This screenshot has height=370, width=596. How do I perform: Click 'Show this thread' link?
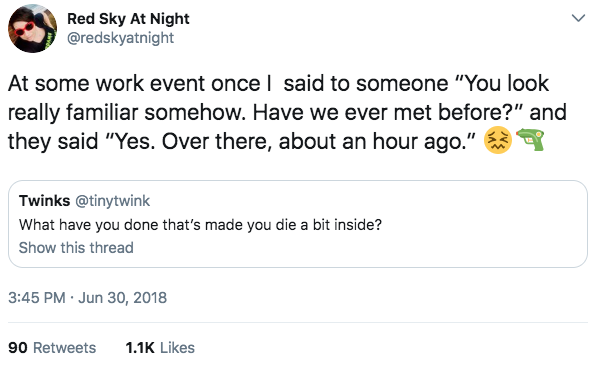pyautogui.click(x=76, y=248)
